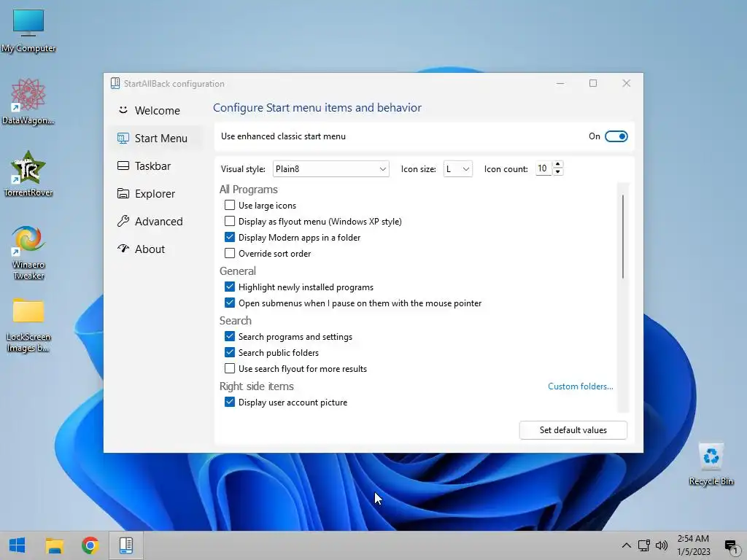The width and height of the screenshot is (747, 560).
Task: Open File Explorer from the taskbar
Action: click(x=54, y=545)
